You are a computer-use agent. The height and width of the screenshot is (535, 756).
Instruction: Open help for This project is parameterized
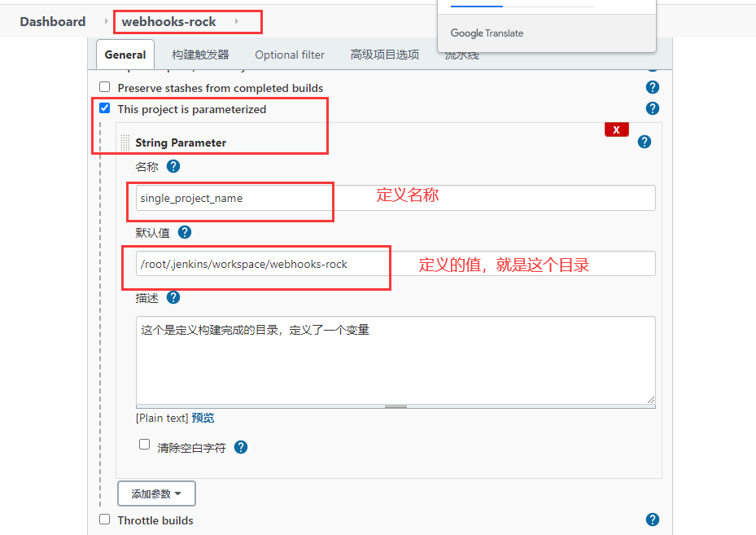(652, 107)
